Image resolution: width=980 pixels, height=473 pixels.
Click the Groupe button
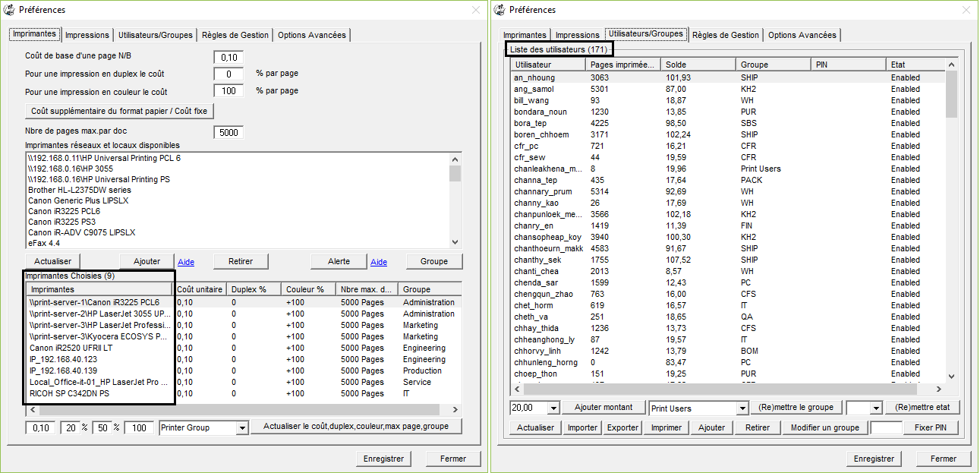coord(434,261)
